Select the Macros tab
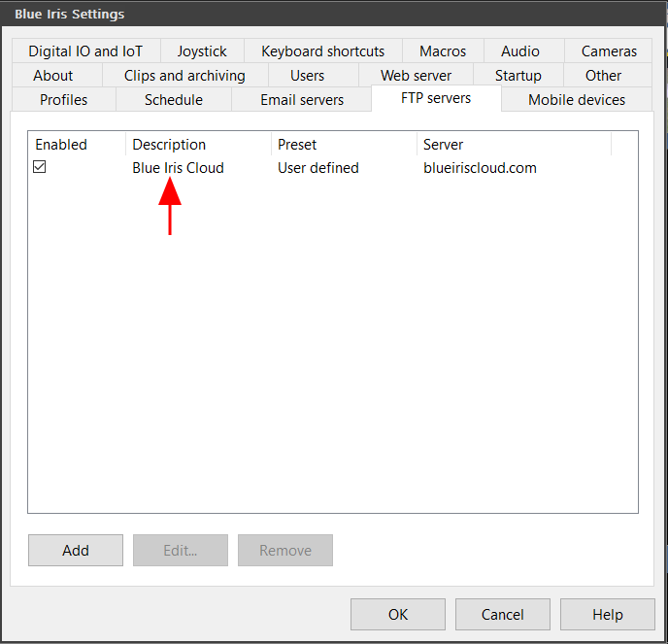668x644 pixels. (x=443, y=51)
